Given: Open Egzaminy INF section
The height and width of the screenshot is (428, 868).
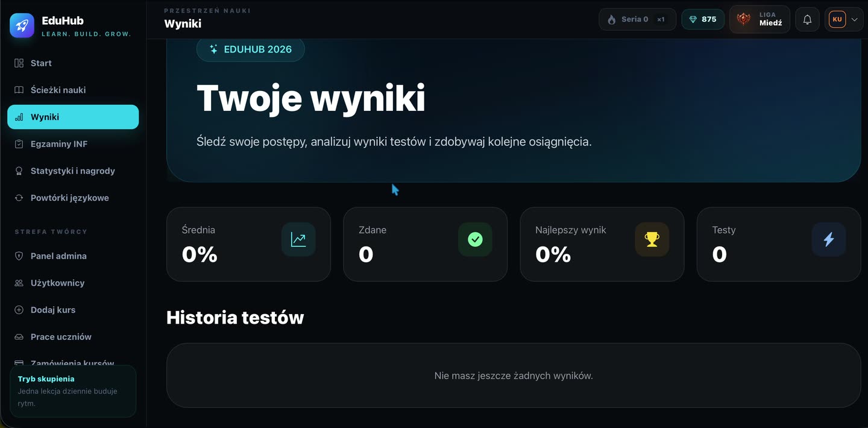Looking at the screenshot, I should (73, 144).
